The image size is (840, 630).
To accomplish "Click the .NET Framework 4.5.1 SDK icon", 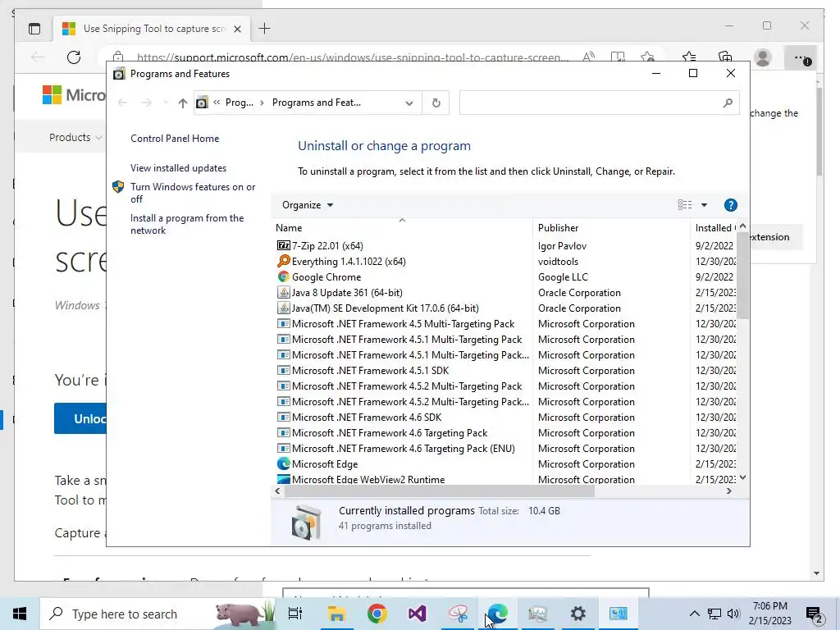I will [283, 370].
